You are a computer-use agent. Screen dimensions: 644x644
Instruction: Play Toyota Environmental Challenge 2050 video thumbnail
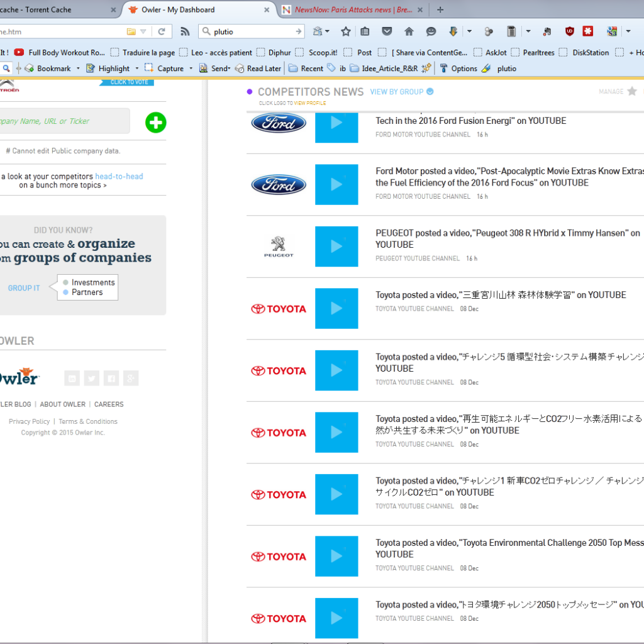(x=336, y=556)
